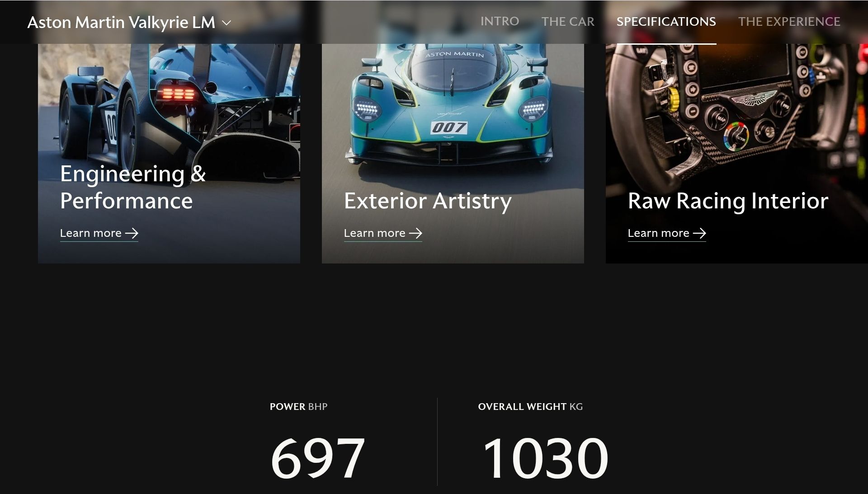Click arrow icon beside Exterior Artistry Learn more
868x494 pixels.
pyautogui.click(x=415, y=233)
